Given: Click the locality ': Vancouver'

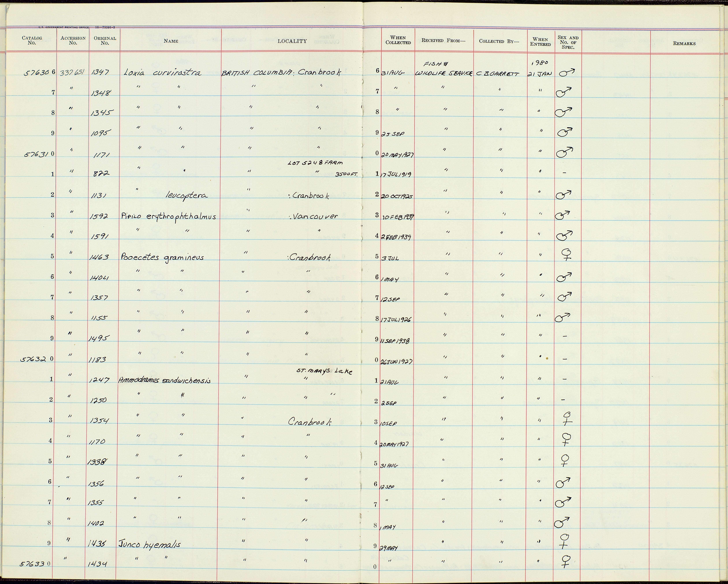Looking at the screenshot, I should [x=313, y=216].
